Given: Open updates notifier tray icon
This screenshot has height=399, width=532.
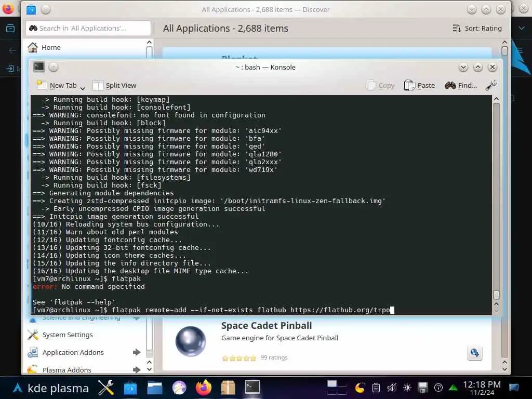Looking at the screenshot, I should (438, 388).
